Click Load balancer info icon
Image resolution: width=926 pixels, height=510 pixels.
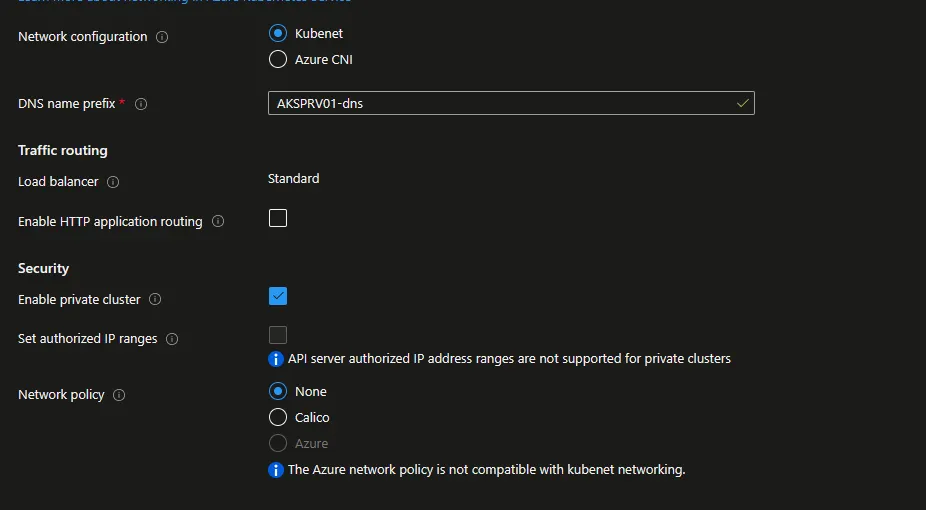point(113,182)
